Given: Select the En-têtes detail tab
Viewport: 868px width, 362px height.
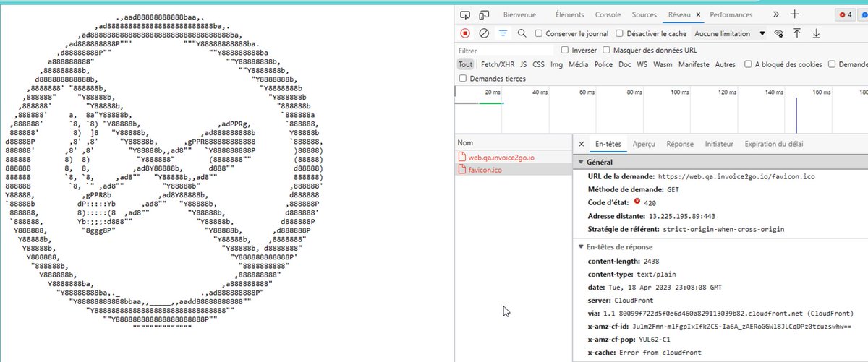Looking at the screenshot, I should pyautogui.click(x=608, y=144).
